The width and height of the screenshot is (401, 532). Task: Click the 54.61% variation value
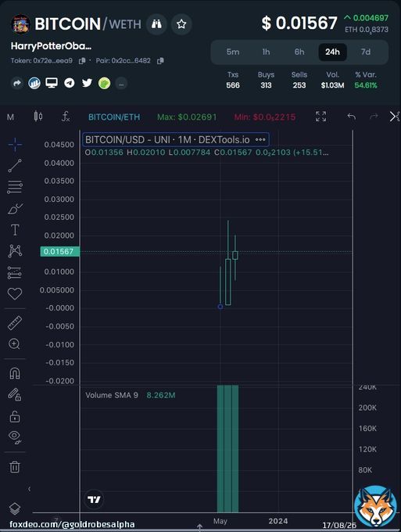coord(366,85)
